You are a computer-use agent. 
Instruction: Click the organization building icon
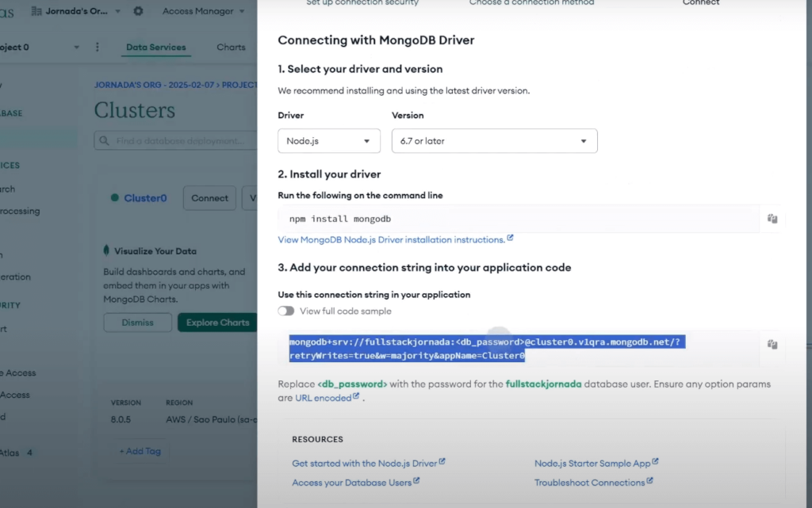[37, 11]
